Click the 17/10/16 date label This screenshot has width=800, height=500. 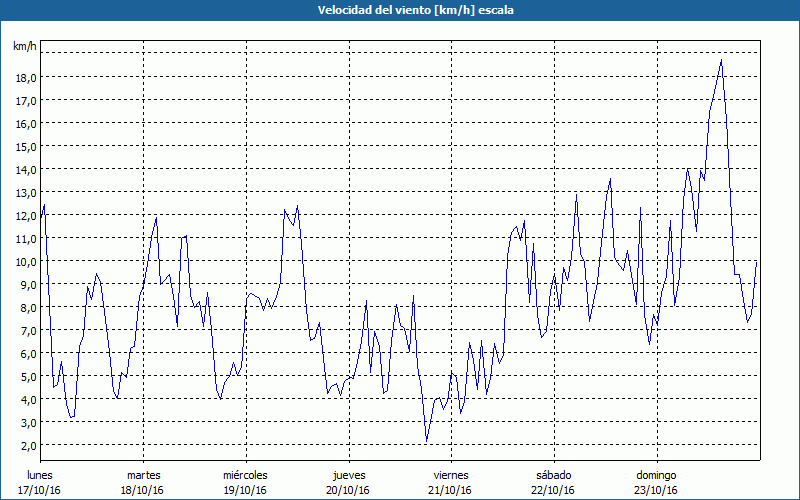[x=41, y=490]
